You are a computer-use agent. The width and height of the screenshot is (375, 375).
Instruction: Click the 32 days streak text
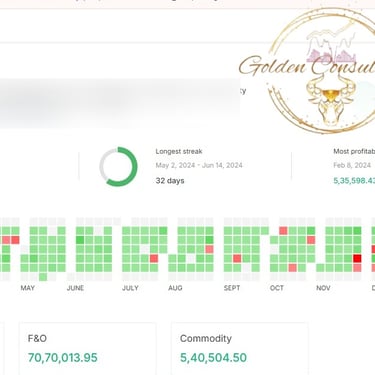170,181
